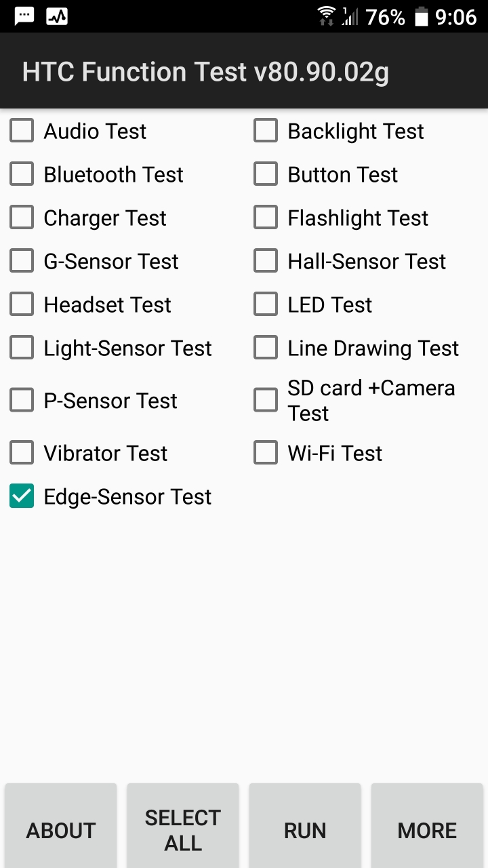Tap the cellular signal status icon
The height and width of the screenshot is (868, 488).
(x=350, y=16)
